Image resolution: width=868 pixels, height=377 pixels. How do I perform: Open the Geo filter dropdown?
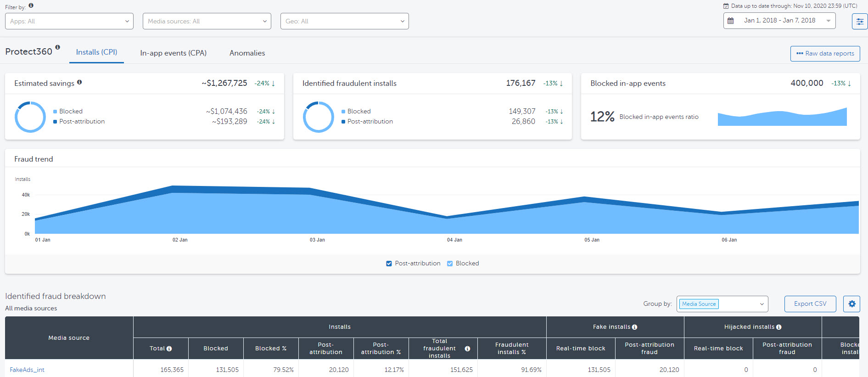click(x=345, y=21)
